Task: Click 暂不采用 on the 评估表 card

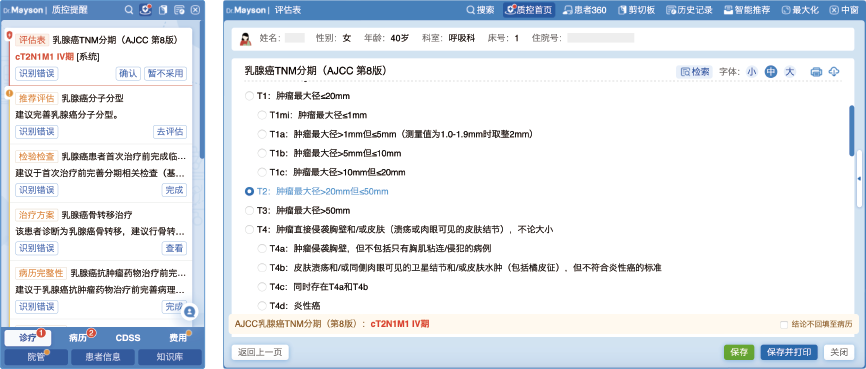Action: pyautogui.click(x=165, y=73)
